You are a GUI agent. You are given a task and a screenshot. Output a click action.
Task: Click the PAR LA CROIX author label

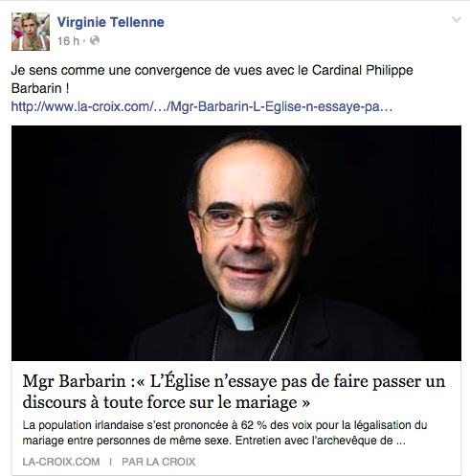click(158, 462)
